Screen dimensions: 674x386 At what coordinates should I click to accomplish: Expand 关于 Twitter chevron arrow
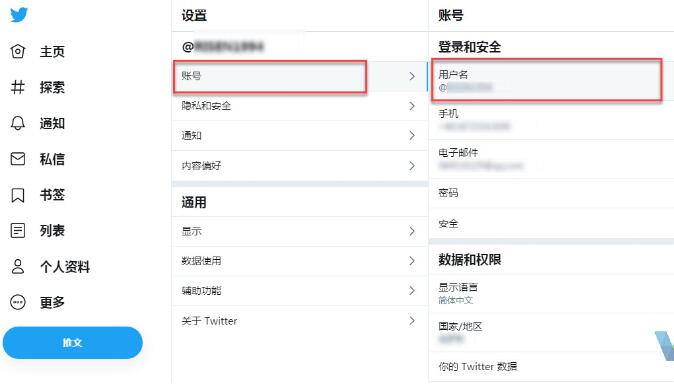(412, 321)
